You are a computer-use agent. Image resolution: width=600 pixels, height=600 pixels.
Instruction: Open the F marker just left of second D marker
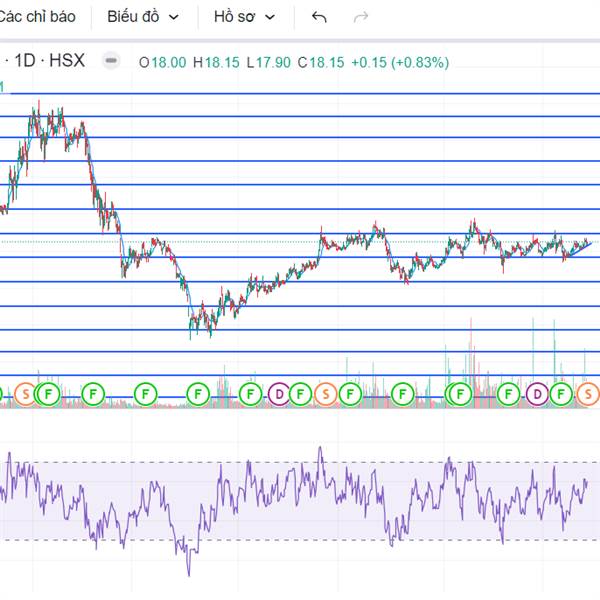point(508,394)
